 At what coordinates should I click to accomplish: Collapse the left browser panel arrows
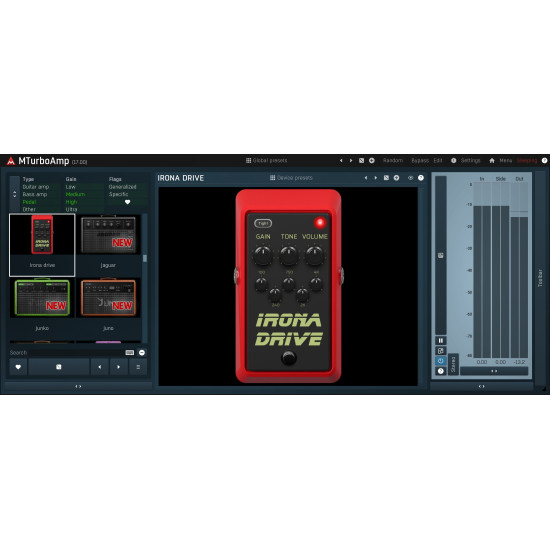[78, 387]
